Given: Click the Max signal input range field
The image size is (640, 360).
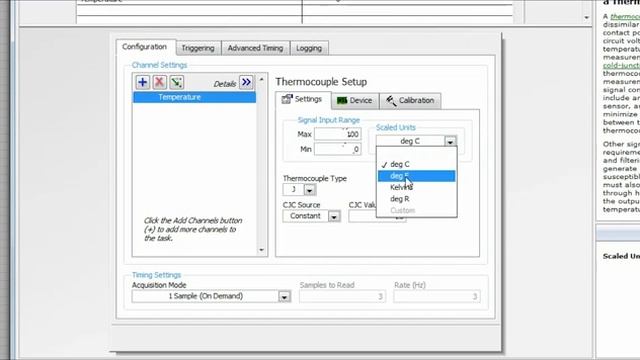Looking at the screenshot, I should click(x=337, y=134).
